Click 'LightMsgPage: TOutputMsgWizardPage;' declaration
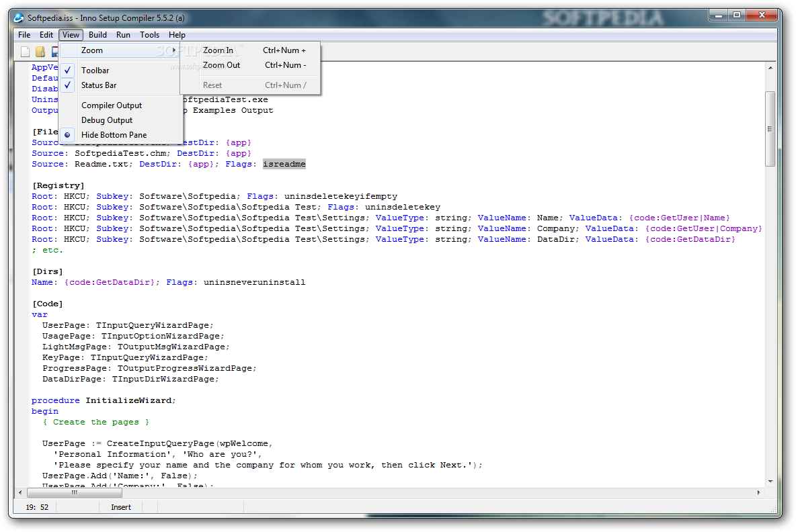This screenshot has height=532, width=796. tap(136, 347)
